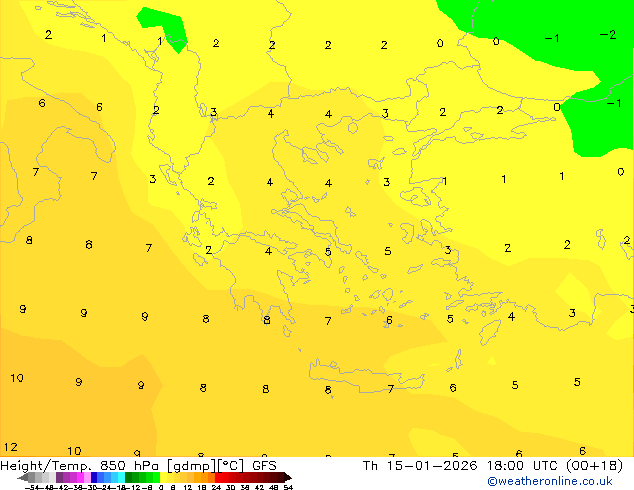The width and height of the screenshot is (634, 490).
Task: Click the '[gdmp]' unit label
Action: 192,466
